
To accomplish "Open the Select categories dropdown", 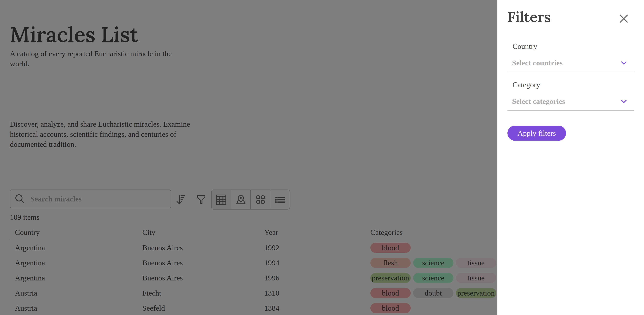I will click(570, 101).
